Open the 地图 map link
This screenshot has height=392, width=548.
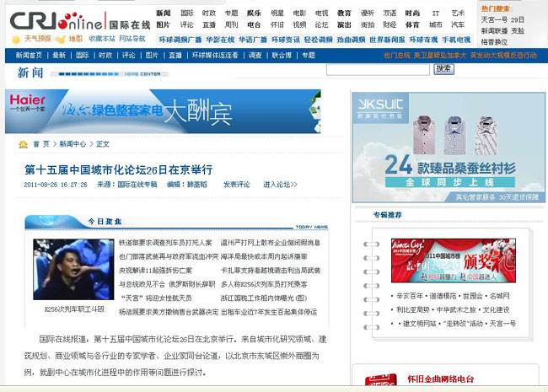pyautogui.click(x=76, y=39)
